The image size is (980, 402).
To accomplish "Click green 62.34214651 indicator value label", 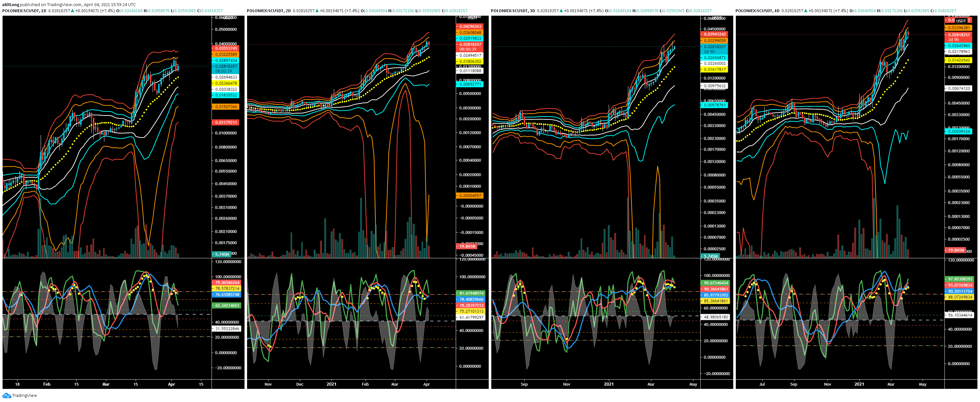I will pyautogui.click(x=226, y=305).
